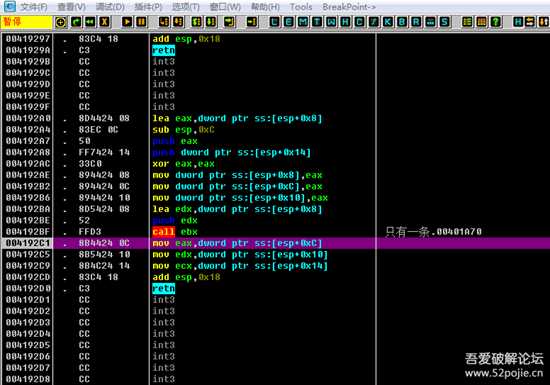
Task: Open the Handles H window icon
Action: coord(345,22)
